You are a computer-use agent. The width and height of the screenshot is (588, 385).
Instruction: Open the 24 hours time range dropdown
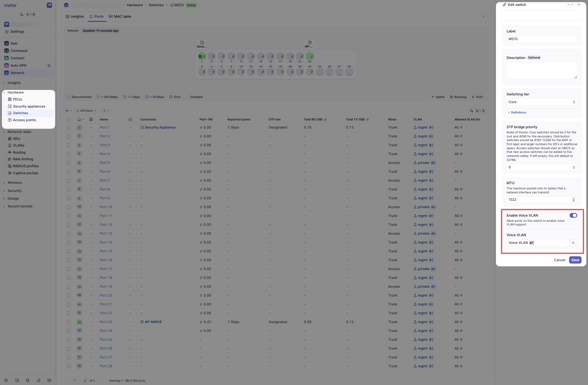click(x=86, y=111)
